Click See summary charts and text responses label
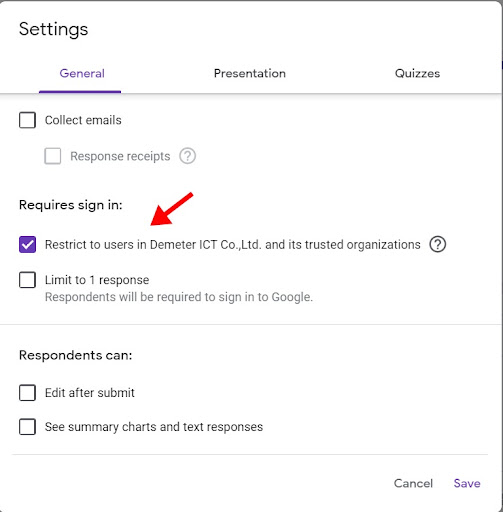Image resolution: width=503 pixels, height=512 pixels. point(154,427)
